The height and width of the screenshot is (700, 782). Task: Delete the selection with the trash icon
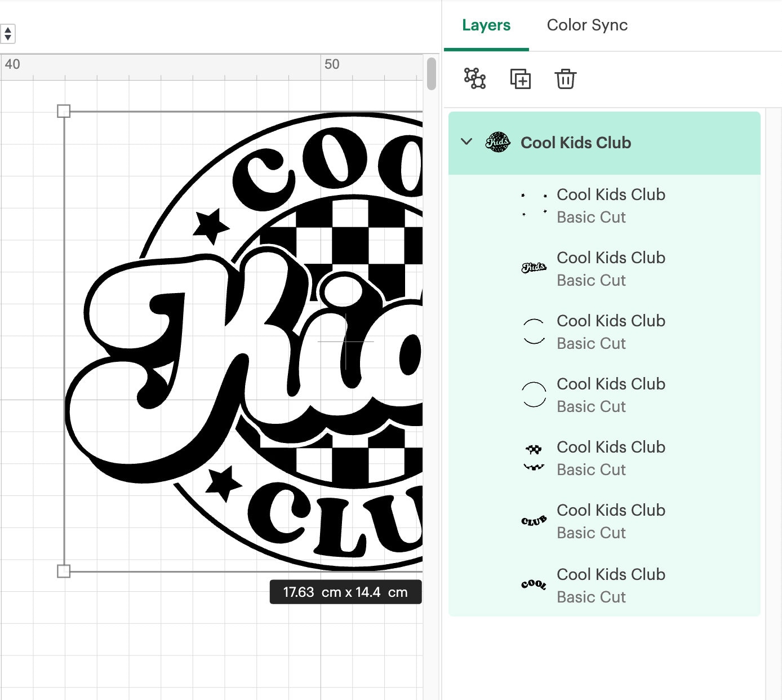tap(566, 79)
